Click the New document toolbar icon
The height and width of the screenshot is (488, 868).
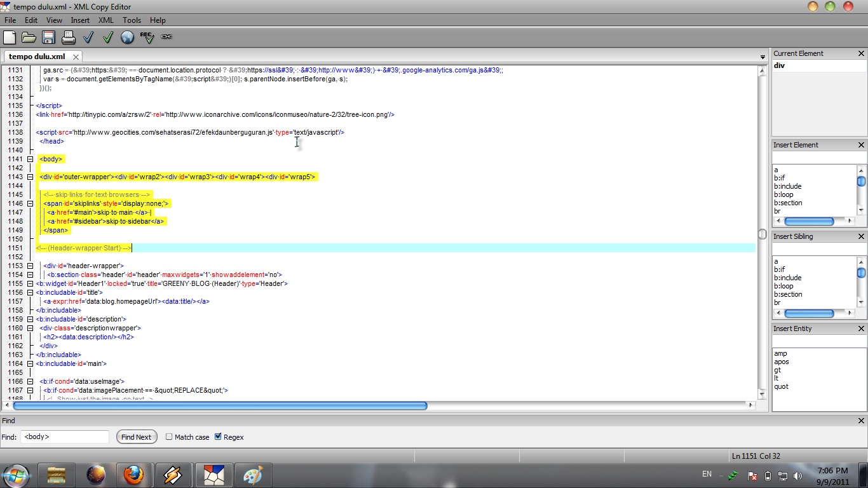pyautogui.click(x=10, y=37)
